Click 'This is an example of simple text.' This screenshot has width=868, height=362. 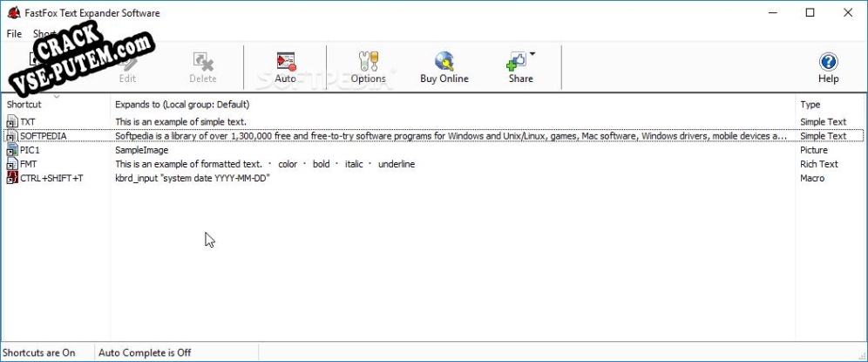180,121
